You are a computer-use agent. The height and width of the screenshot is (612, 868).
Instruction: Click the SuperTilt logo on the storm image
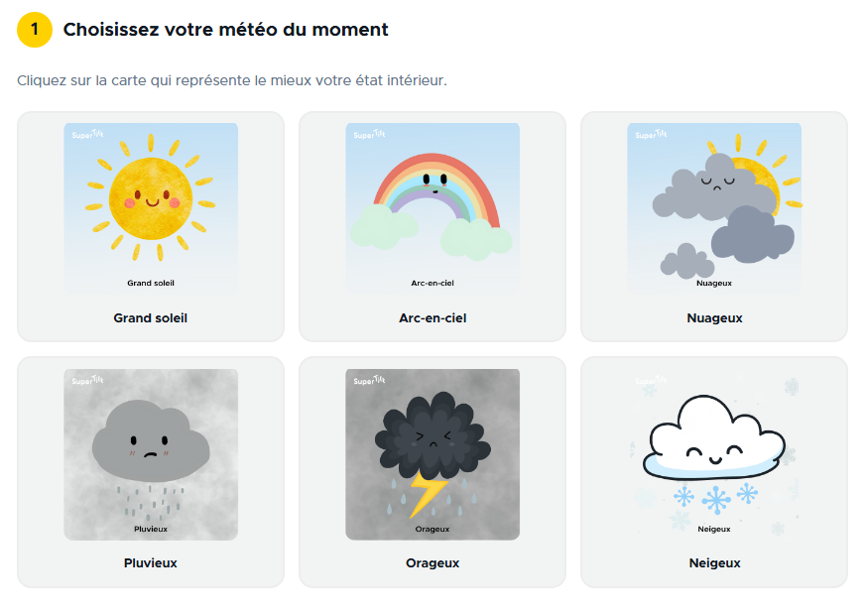367,380
